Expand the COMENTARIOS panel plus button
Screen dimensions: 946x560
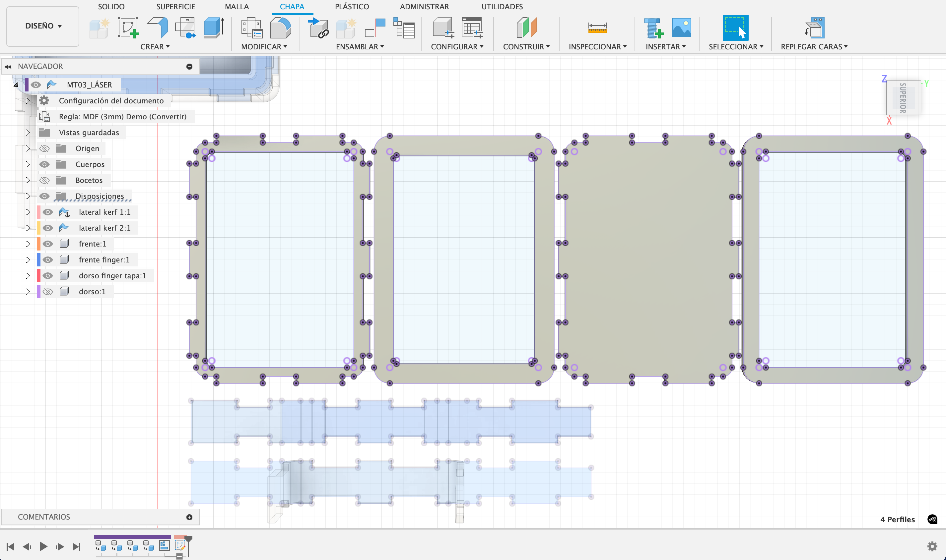click(x=189, y=517)
